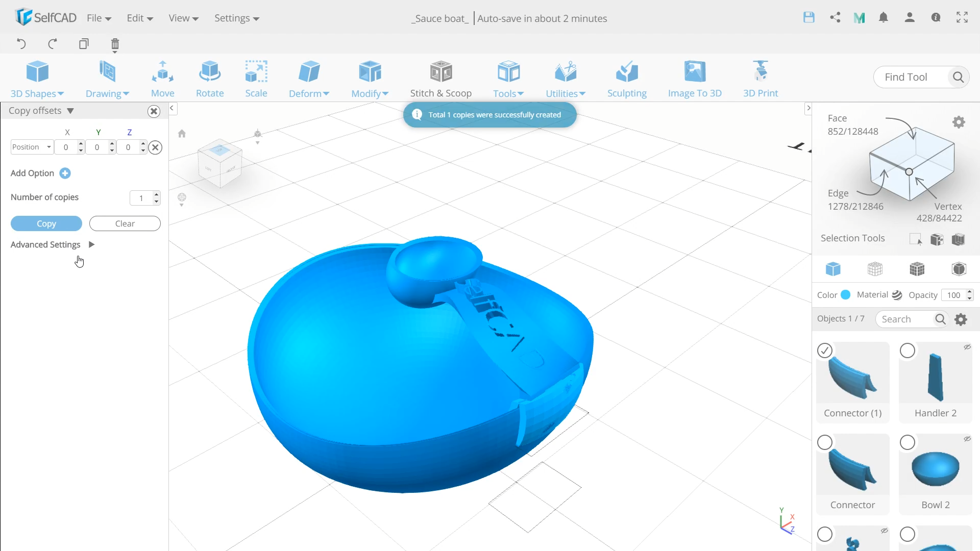Click the Material icon
980x551 pixels.
click(x=897, y=295)
